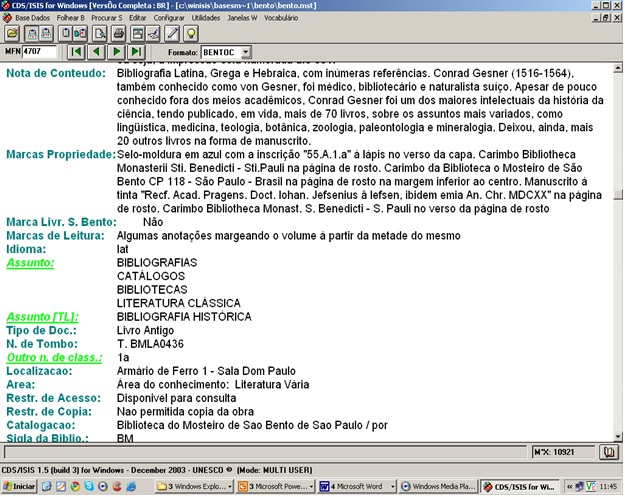Click the MFN number input field
This screenshot has height=497, width=625.
point(39,51)
